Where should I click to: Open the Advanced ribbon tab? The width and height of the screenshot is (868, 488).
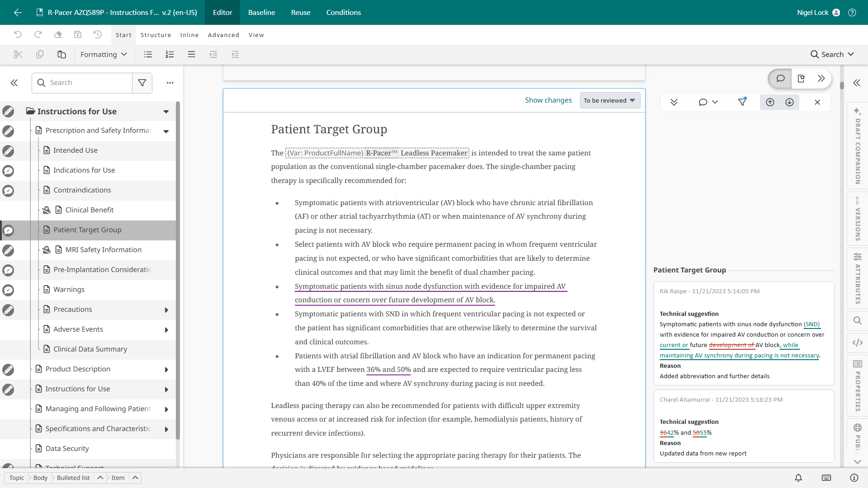pyautogui.click(x=223, y=35)
